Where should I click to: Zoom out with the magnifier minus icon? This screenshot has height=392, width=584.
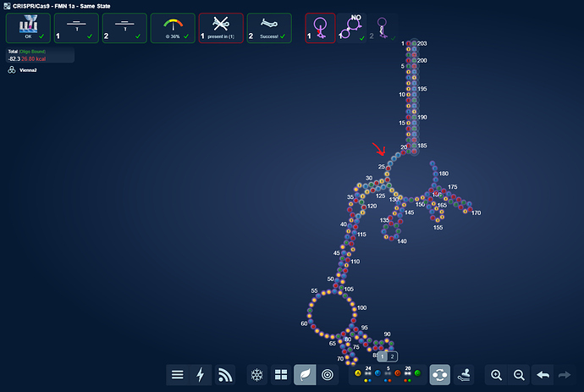click(x=520, y=374)
